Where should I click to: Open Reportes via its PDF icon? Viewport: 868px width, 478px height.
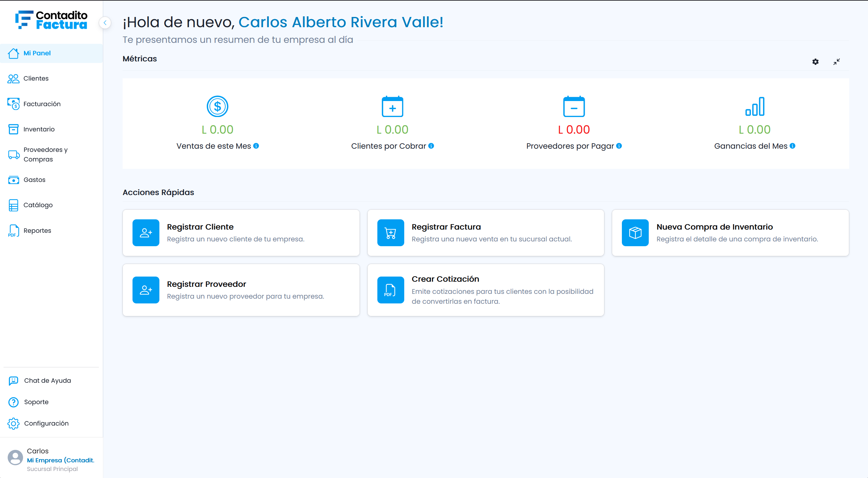[x=13, y=231]
